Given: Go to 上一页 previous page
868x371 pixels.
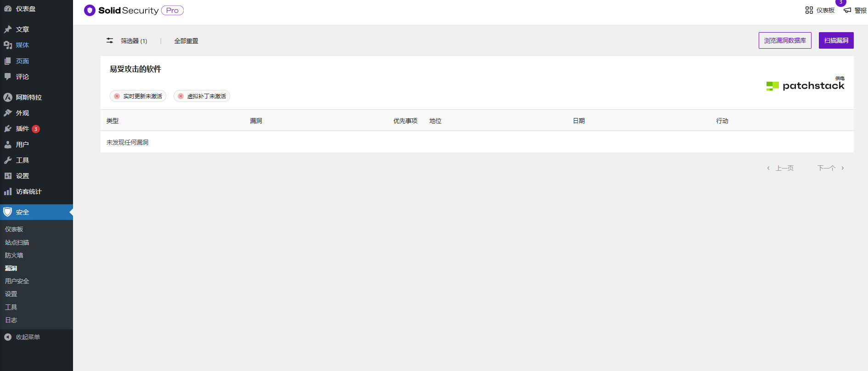Looking at the screenshot, I should pos(785,168).
